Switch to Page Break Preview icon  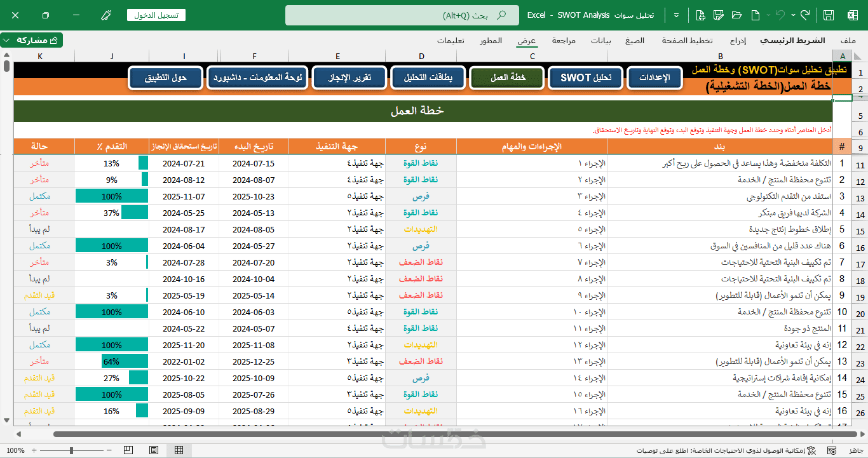click(x=128, y=450)
